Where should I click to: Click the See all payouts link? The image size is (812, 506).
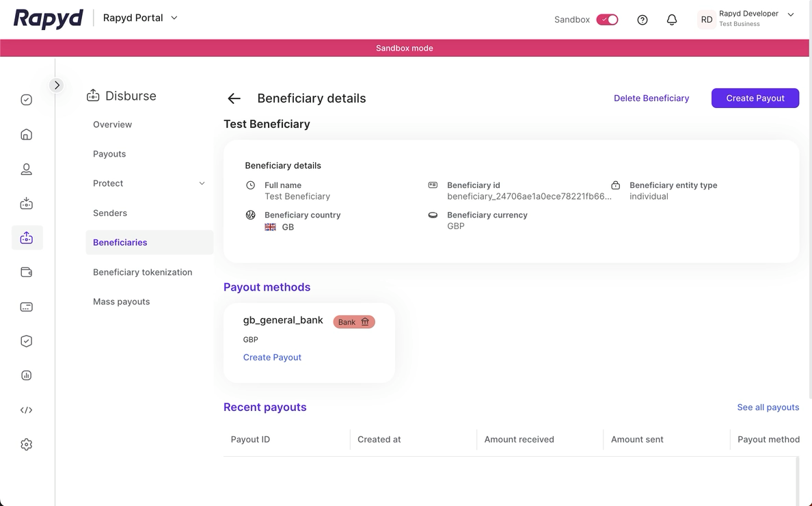pyautogui.click(x=768, y=407)
